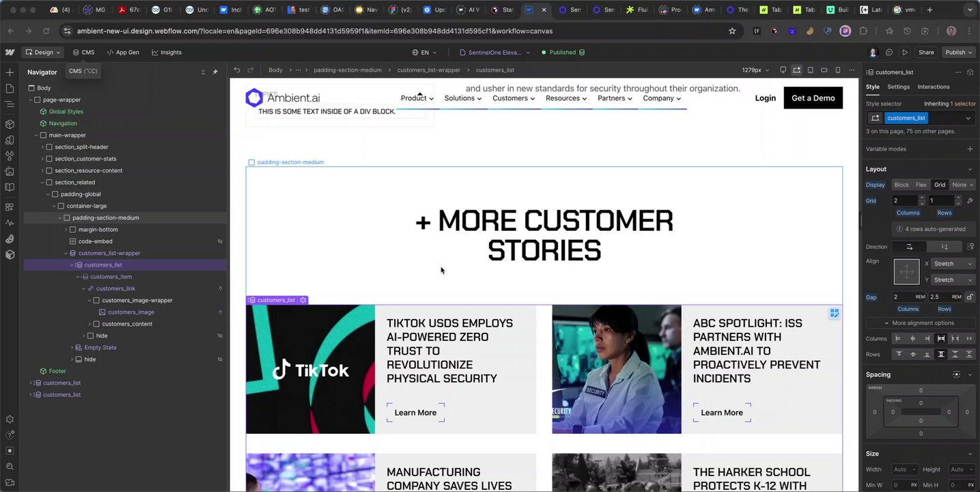The image size is (980, 492).
Task: Click the Width size input field
Action: pos(905,469)
